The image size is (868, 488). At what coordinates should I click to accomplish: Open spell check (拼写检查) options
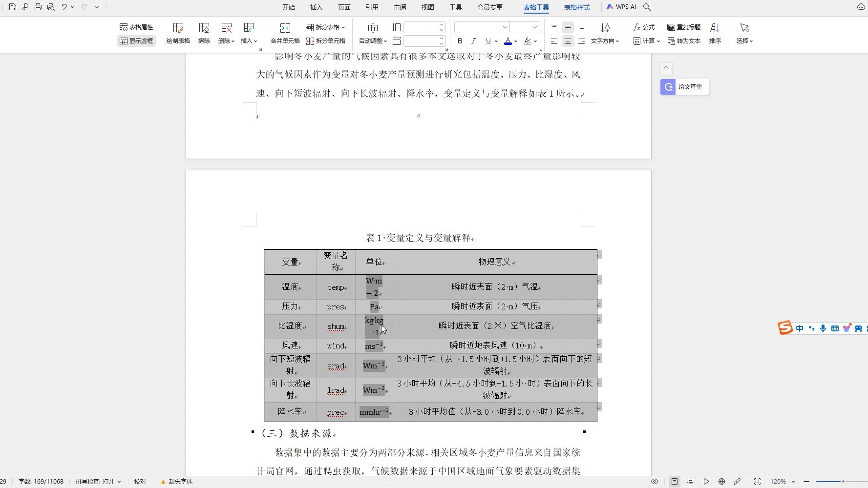pos(98,482)
